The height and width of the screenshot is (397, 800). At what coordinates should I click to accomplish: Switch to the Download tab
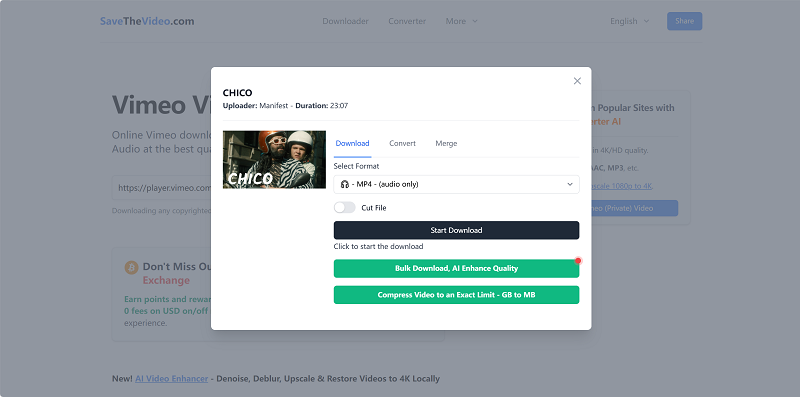click(352, 143)
